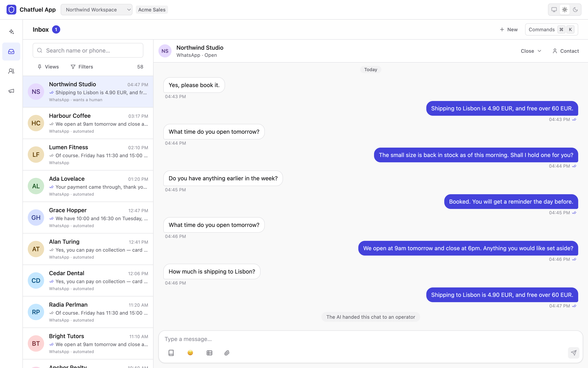Select the Northwind Studio conversation

pos(88,92)
